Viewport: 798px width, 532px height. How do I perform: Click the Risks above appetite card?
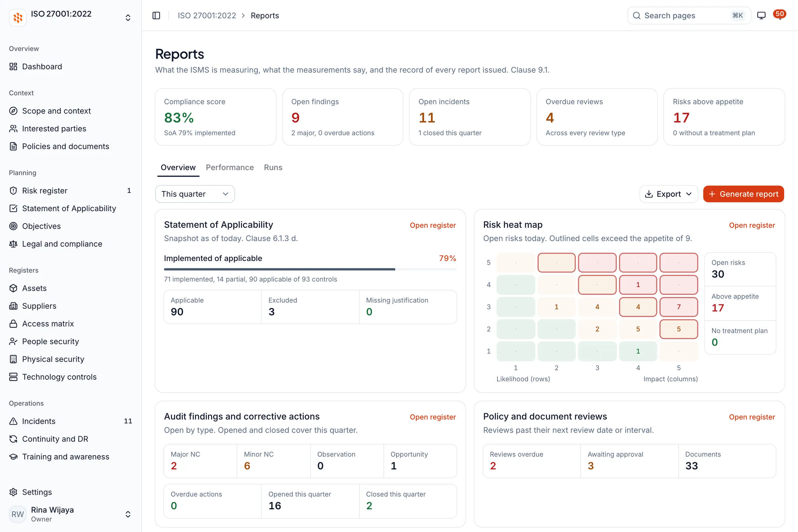pyautogui.click(x=724, y=117)
